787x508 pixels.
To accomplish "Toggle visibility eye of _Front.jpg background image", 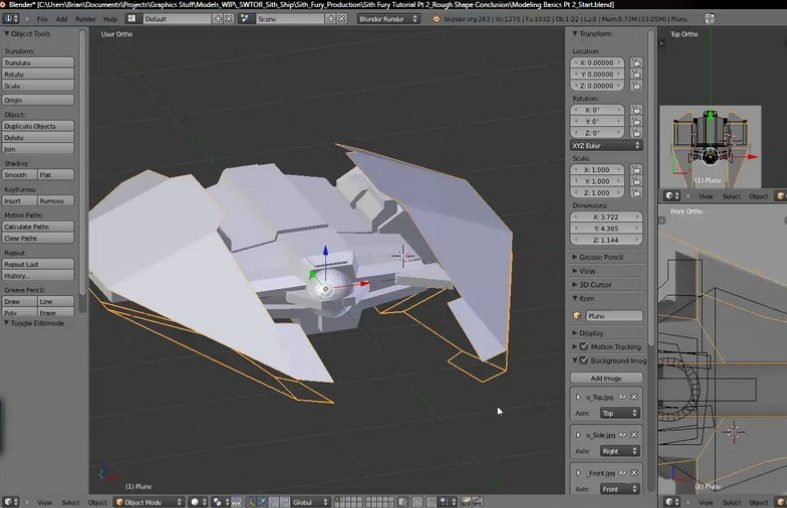I will pos(622,473).
